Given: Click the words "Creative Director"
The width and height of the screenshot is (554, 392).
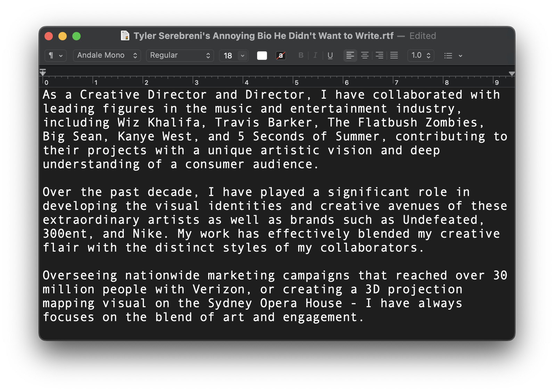Looking at the screenshot, I should pos(144,95).
